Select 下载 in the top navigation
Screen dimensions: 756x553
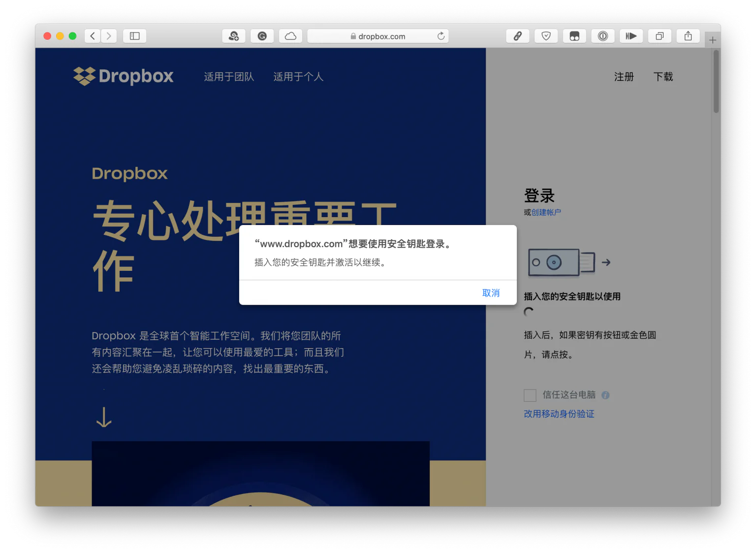pos(663,77)
